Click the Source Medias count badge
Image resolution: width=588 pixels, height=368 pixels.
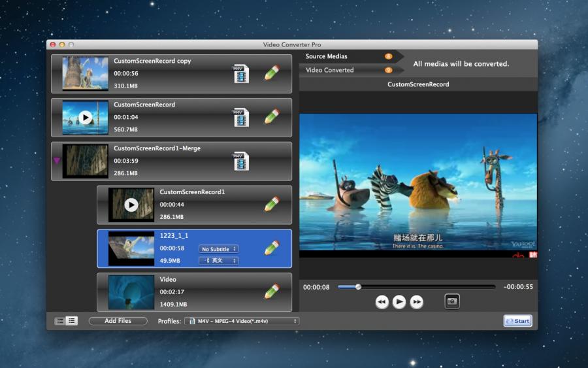(x=388, y=56)
